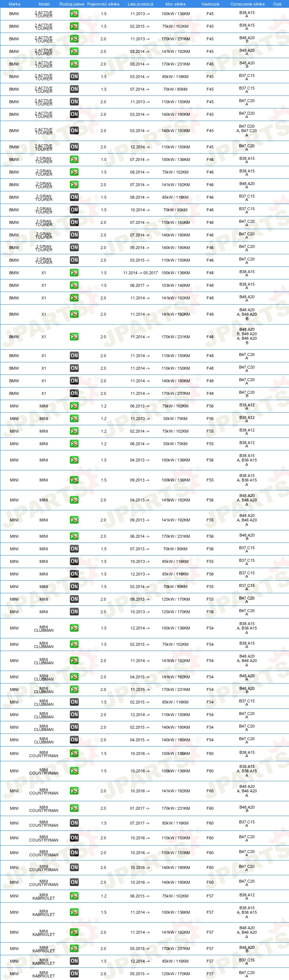Click the Pojemność silnika column header
The image size is (289, 980).
coord(103,4)
